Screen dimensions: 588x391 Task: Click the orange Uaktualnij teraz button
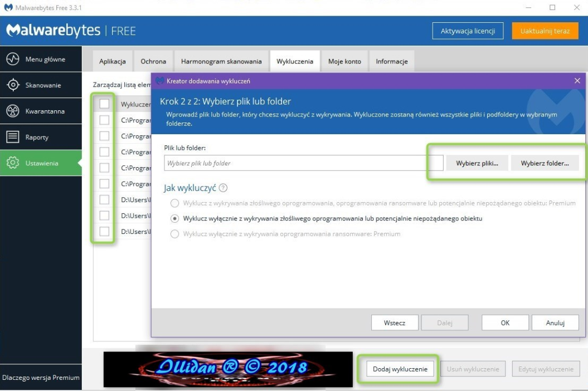[545, 31]
